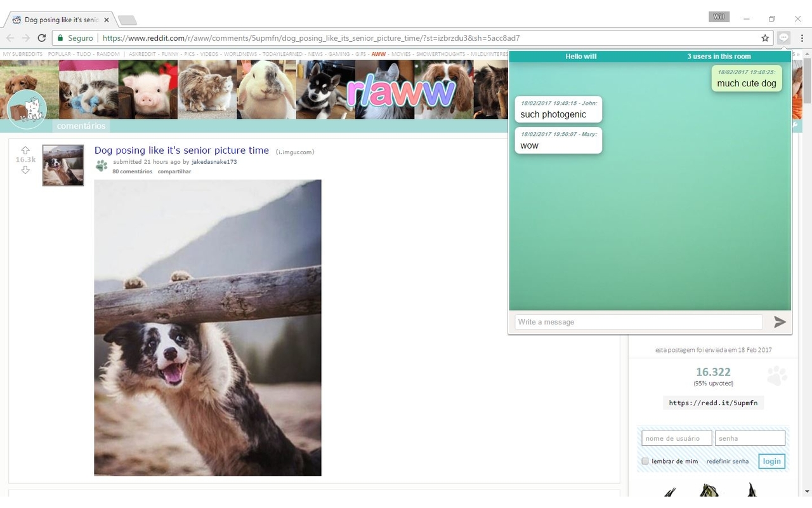Open the 80 comentários link
The width and height of the screenshot is (812, 508).
pos(132,171)
